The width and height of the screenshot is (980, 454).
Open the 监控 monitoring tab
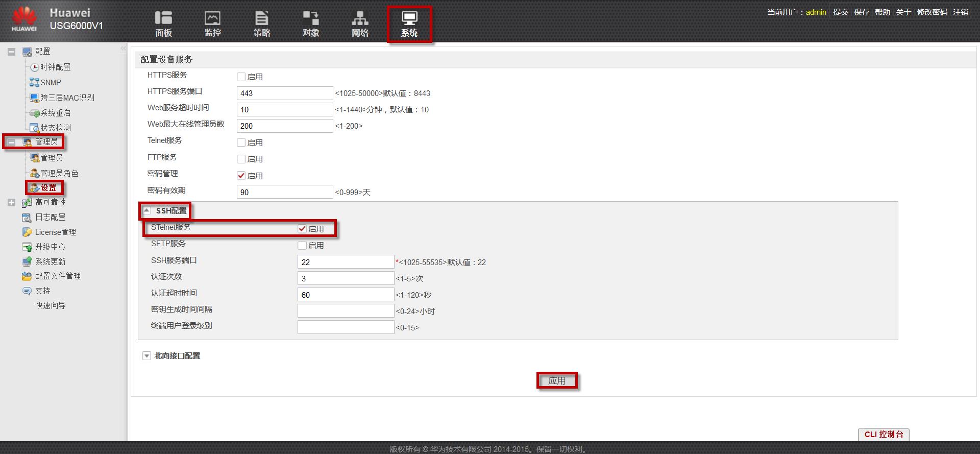[212, 23]
